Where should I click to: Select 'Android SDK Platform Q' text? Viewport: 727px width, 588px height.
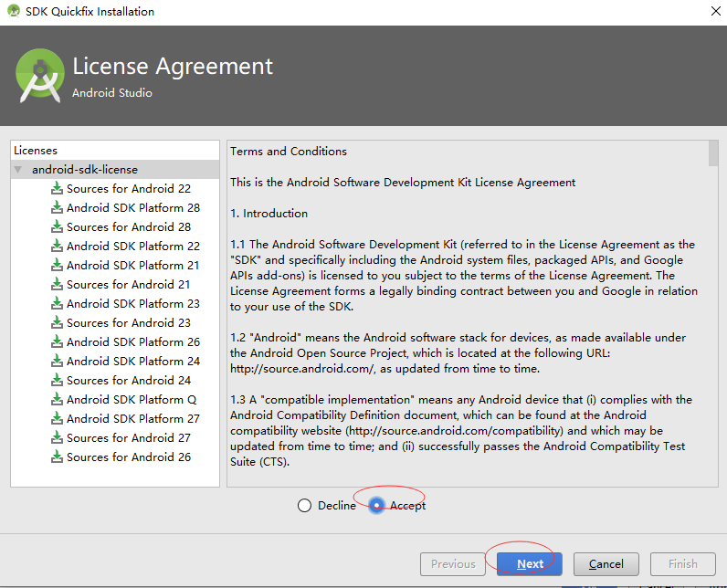coord(132,399)
